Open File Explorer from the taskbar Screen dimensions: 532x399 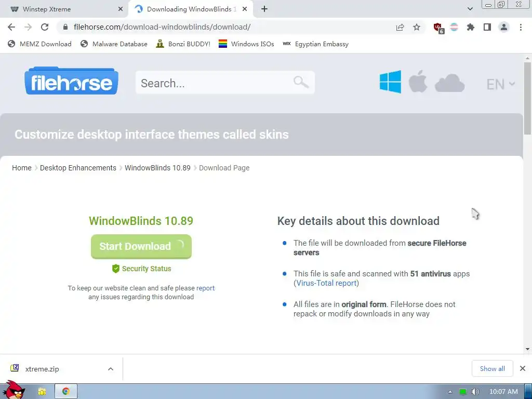42,392
